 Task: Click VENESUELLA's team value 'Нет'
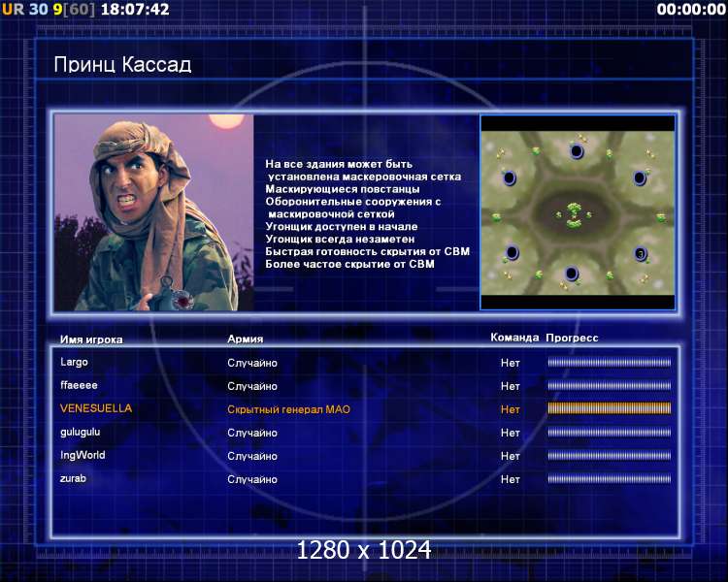point(511,409)
